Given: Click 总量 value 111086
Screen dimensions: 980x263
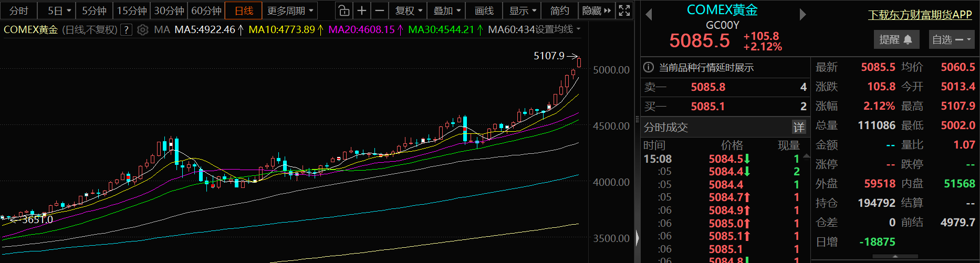Looking at the screenshot, I should pyautogui.click(x=877, y=125).
